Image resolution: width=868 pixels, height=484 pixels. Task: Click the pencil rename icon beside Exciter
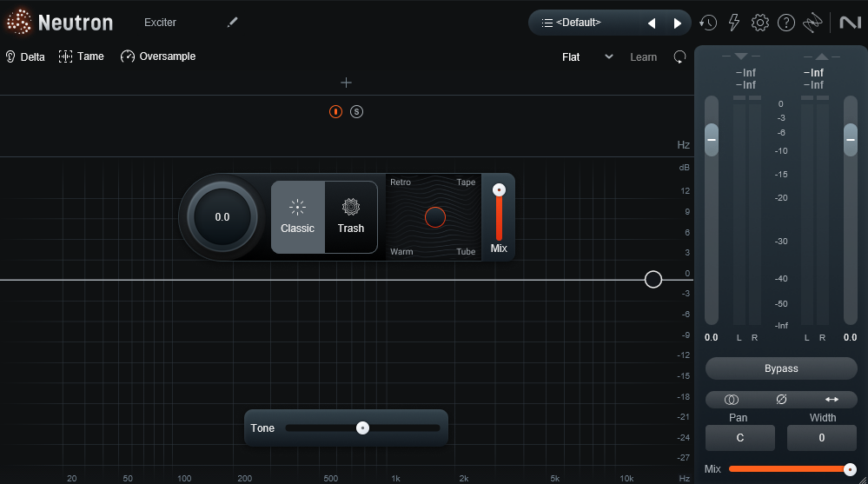click(233, 22)
